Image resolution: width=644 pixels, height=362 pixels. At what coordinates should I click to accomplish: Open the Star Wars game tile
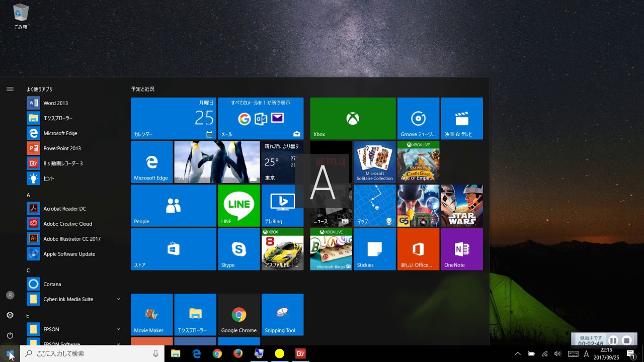click(x=462, y=206)
